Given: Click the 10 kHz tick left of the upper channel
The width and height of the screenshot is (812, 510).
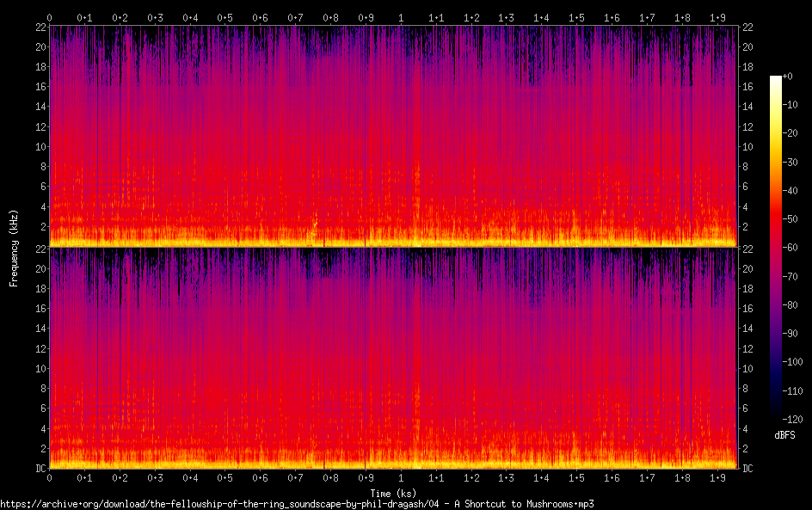Looking at the screenshot, I should tap(39, 146).
